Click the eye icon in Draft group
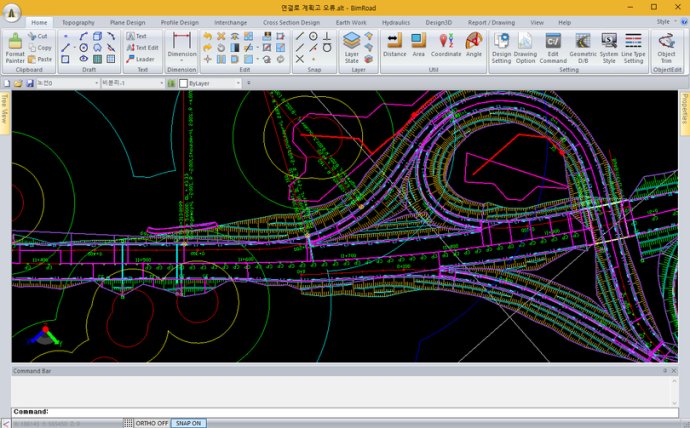Image resolution: width=690 pixels, height=428 pixels. pyautogui.click(x=84, y=59)
